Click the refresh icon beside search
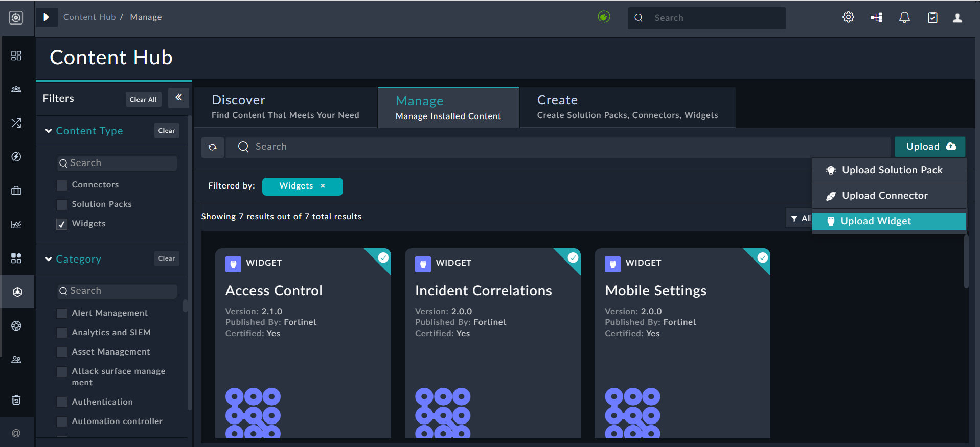980x447 pixels. pos(213,147)
